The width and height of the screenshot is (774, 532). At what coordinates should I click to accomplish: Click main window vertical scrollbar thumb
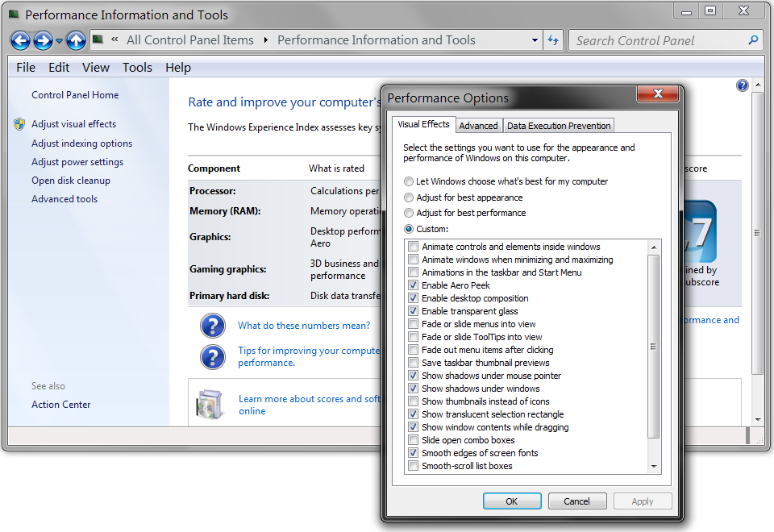(x=757, y=233)
